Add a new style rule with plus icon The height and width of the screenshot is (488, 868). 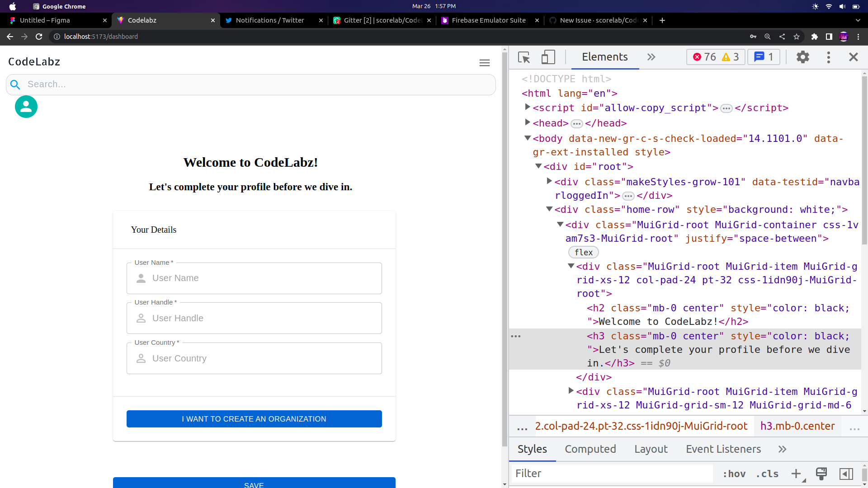pyautogui.click(x=796, y=474)
